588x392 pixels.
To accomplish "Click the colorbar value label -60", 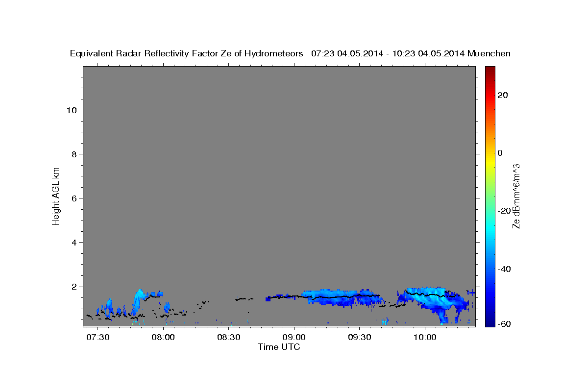I will pos(503,324).
